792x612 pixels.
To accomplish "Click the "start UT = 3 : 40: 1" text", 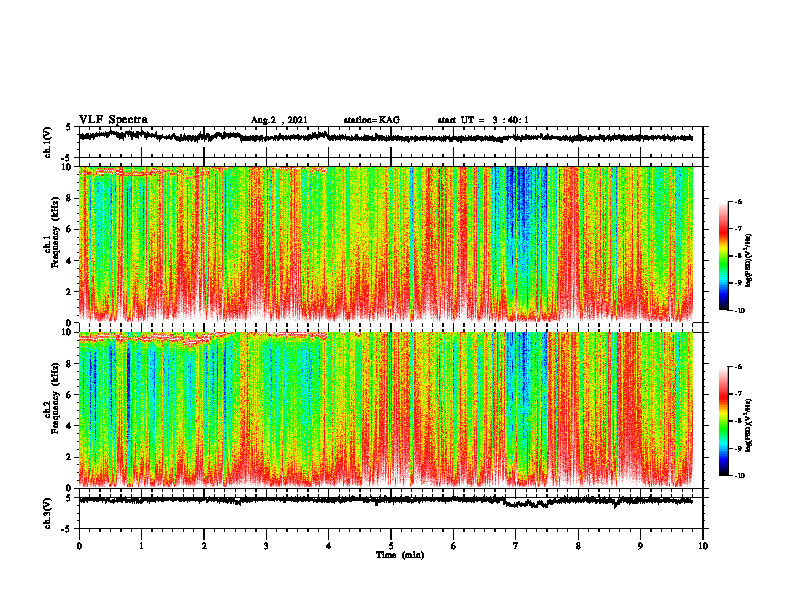I will (x=483, y=120).
